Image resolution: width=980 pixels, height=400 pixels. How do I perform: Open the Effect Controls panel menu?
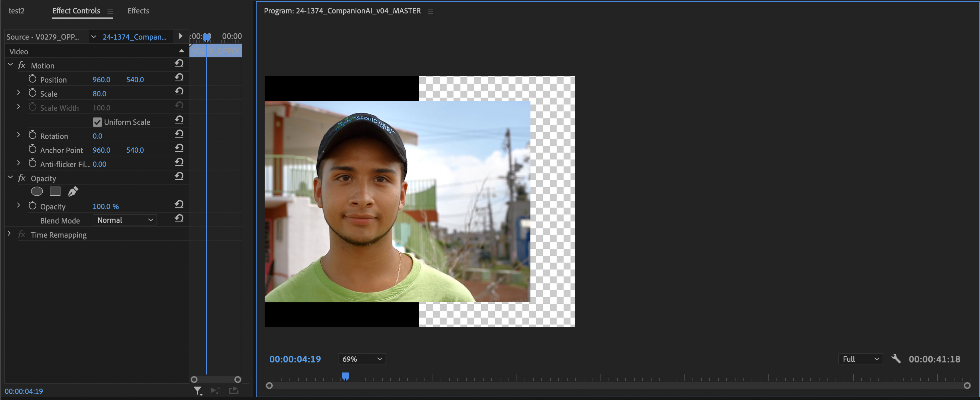[x=110, y=11]
